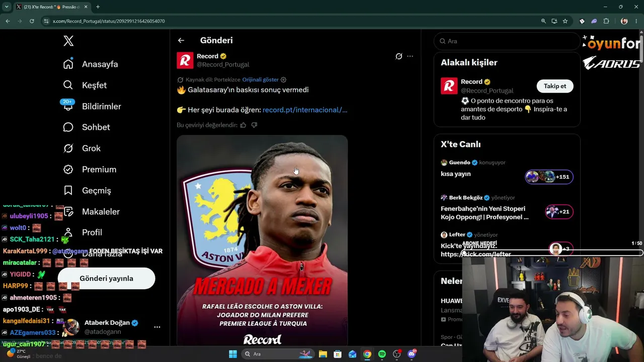The image size is (644, 362).
Task: Click the Ara search field on X
Action: click(x=507, y=41)
